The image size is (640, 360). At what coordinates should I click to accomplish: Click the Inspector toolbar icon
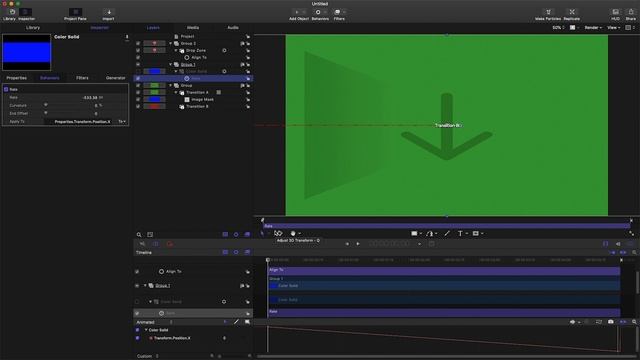pos(26,12)
